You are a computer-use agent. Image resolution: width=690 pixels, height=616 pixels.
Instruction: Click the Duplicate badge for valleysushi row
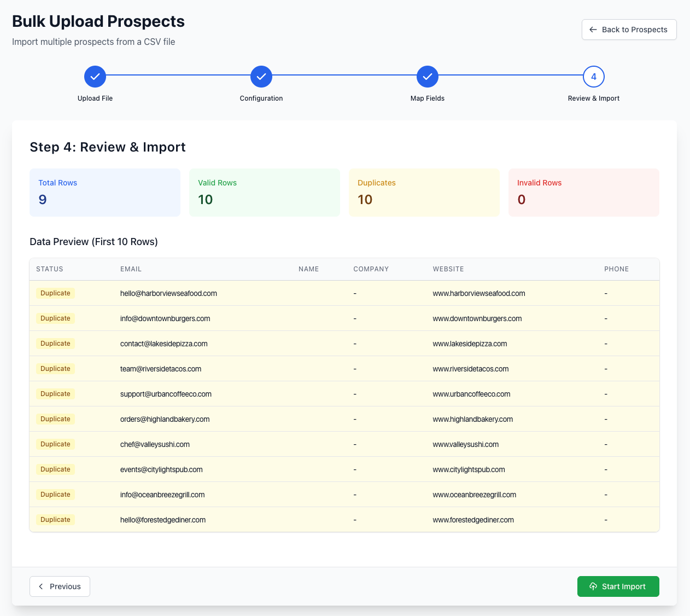coord(56,444)
